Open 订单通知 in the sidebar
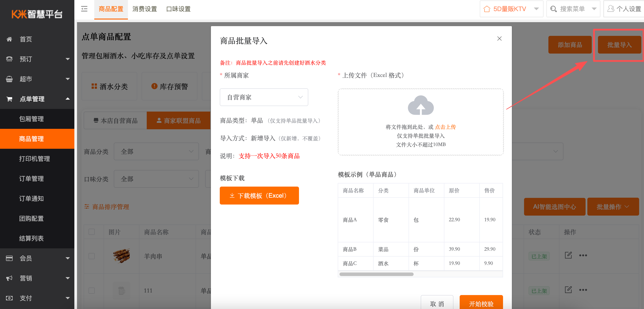This screenshot has height=309, width=644. point(37,199)
